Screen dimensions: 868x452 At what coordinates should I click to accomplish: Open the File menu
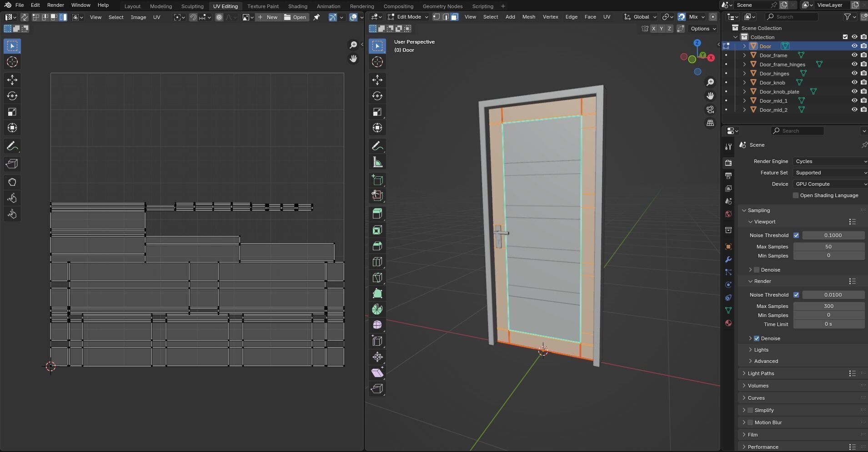[20, 5]
